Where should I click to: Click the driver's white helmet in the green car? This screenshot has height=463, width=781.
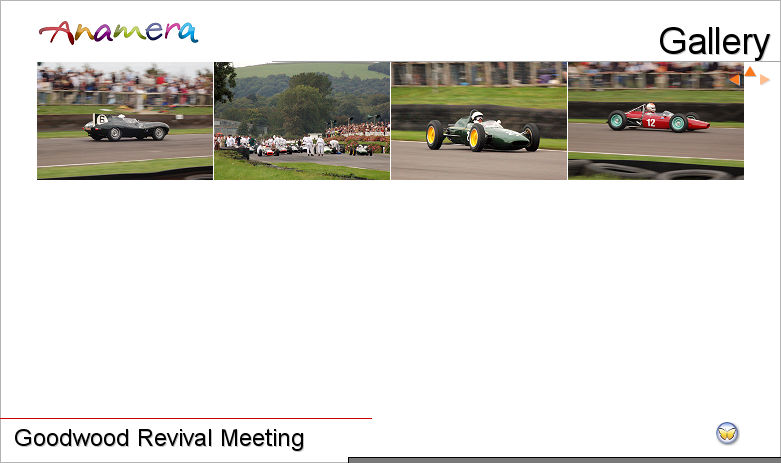pyautogui.click(x=478, y=116)
